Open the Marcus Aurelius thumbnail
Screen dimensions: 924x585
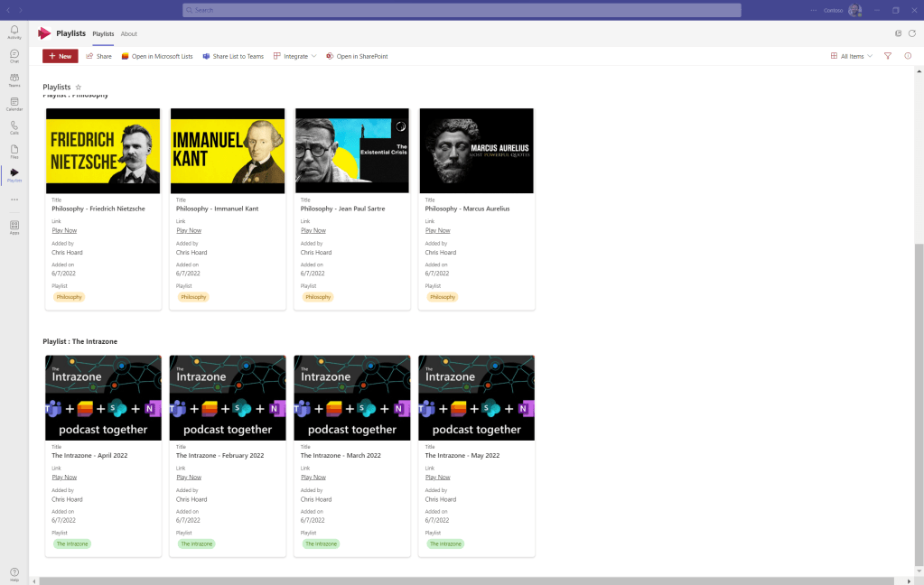coord(477,151)
